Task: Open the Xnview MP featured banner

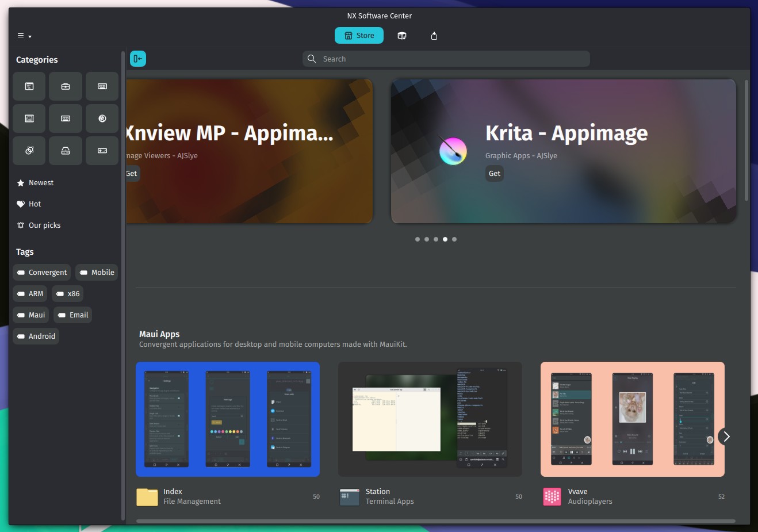Action: 249,151
